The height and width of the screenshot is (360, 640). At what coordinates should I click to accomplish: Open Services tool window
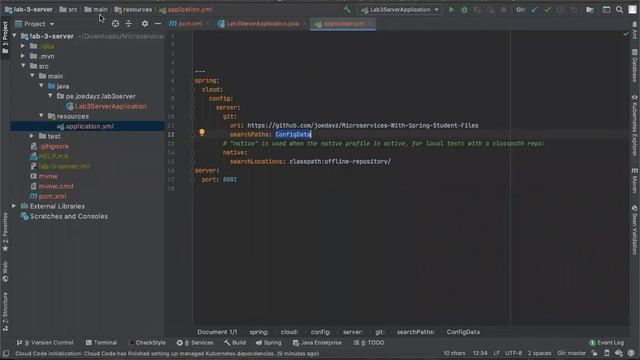click(195, 342)
